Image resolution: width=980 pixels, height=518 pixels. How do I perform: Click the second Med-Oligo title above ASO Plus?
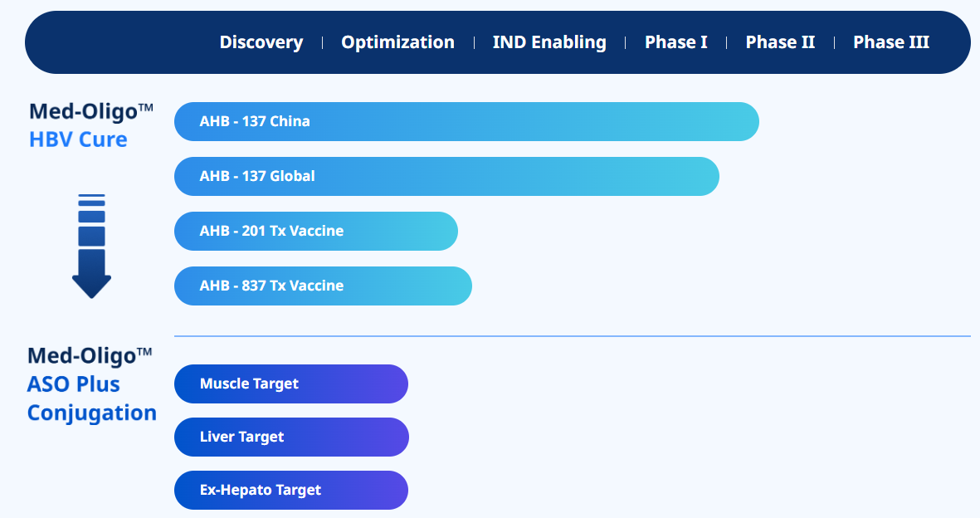point(90,356)
